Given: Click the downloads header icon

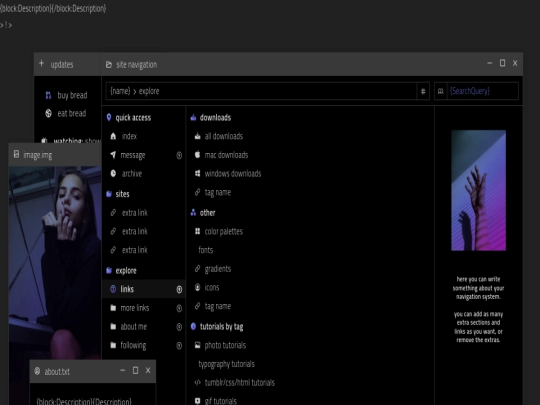Looking at the screenshot, I should coord(193,117).
